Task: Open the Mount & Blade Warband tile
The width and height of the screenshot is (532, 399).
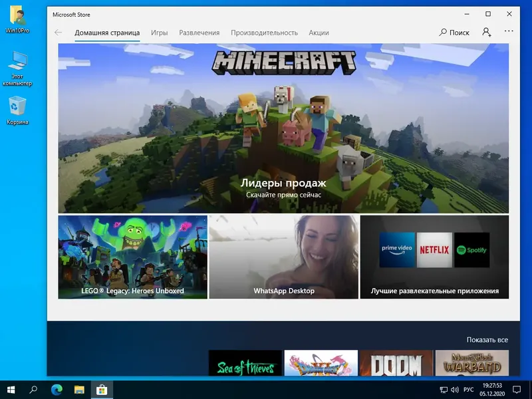Action: (x=472, y=362)
